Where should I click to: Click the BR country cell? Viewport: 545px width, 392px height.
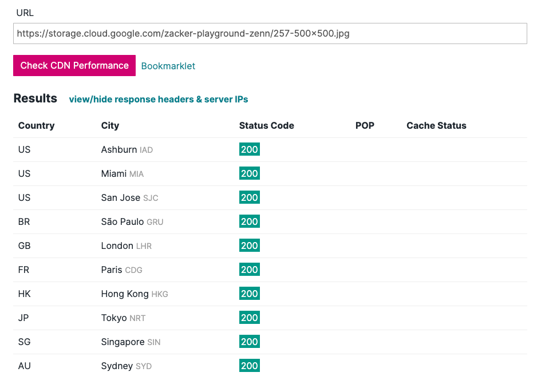pyautogui.click(x=24, y=221)
